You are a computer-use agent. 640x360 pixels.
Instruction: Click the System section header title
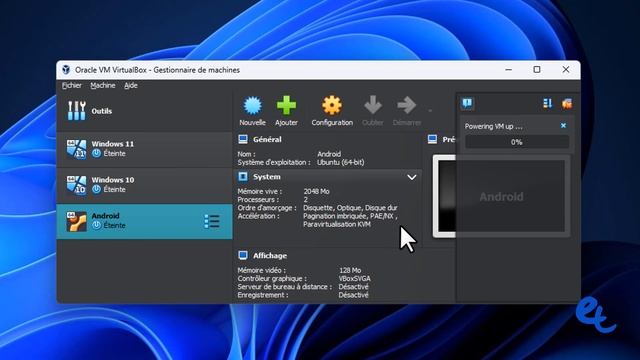pyautogui.click(x=267, y=177)
